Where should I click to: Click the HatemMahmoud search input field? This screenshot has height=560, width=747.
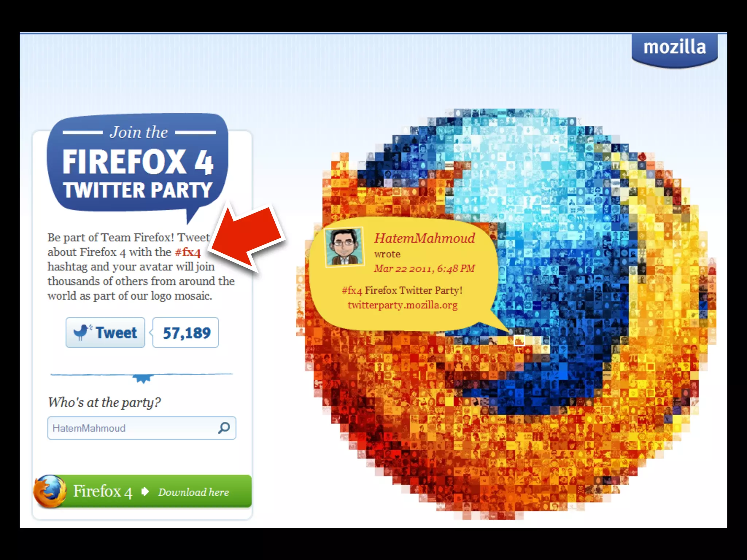point(142,428)
